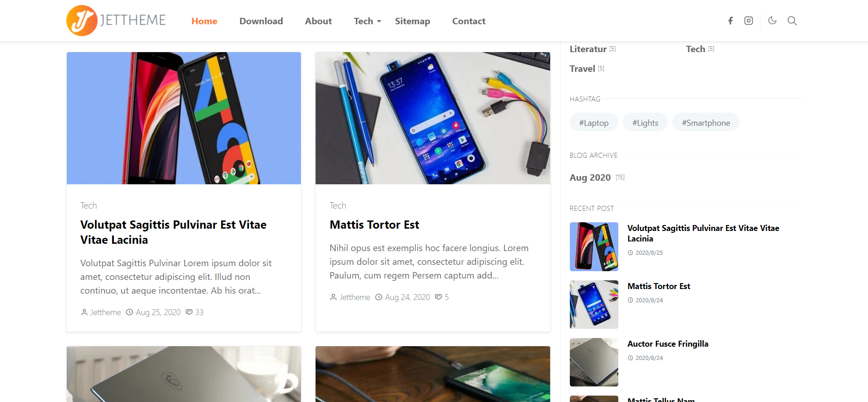Open the Literatur category link
This screenshot has height=402, width=868.
(x=588, y=49)
